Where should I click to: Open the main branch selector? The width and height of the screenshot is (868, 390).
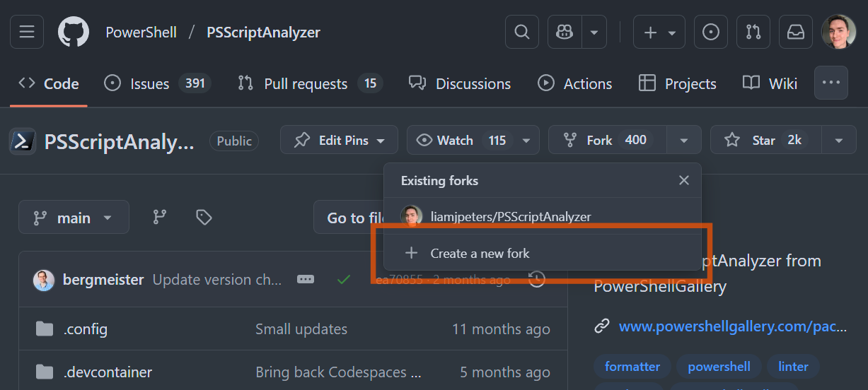[74, 218]
